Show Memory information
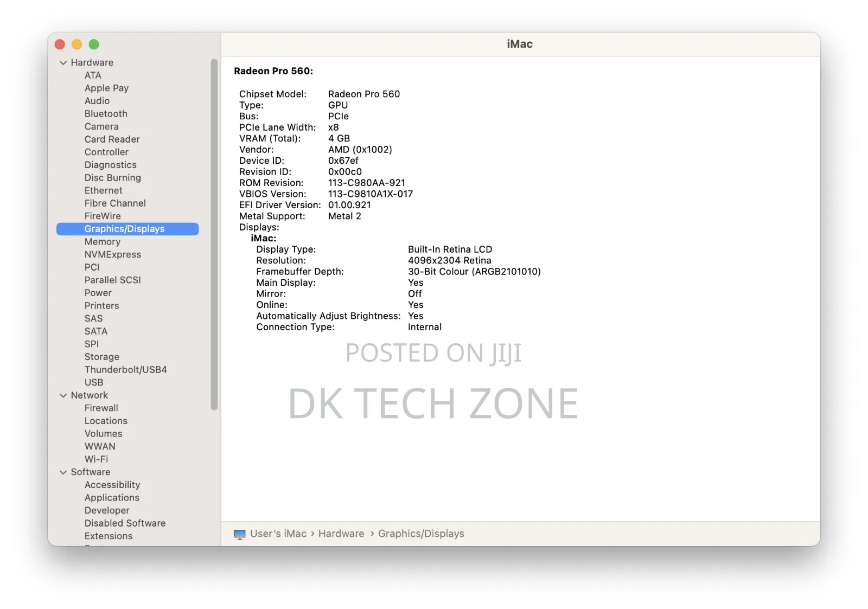868x609 pixels. pyautogui.click(x=102, y=242)
